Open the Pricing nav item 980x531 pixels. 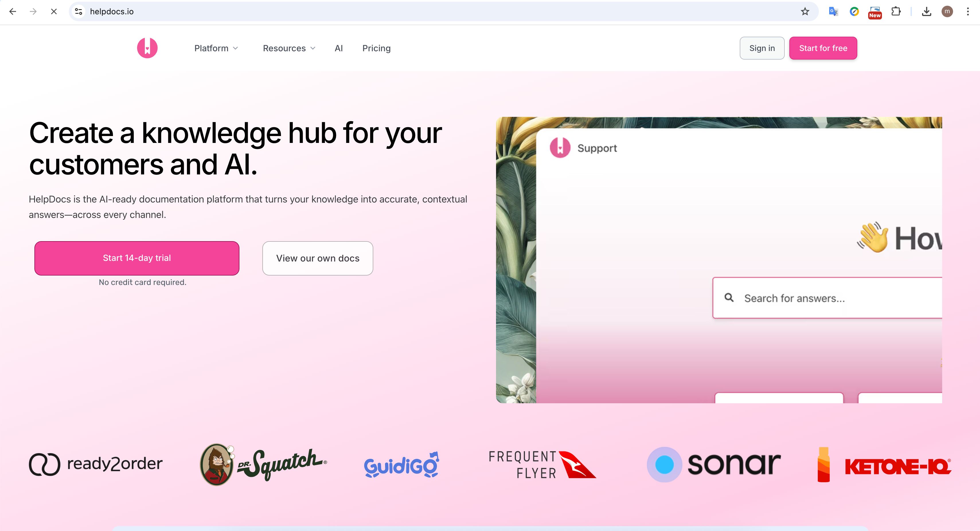click(x=376, y=48)
